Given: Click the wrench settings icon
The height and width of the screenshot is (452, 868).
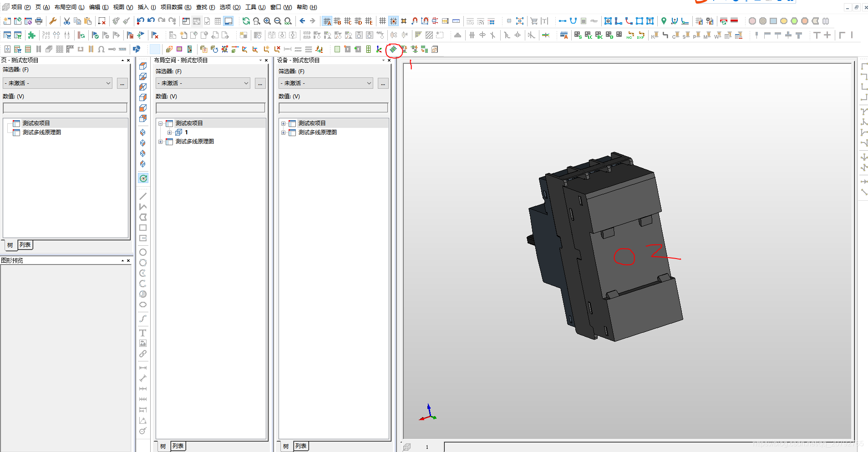Looking at the screenshot, I should tap(53, 21).
